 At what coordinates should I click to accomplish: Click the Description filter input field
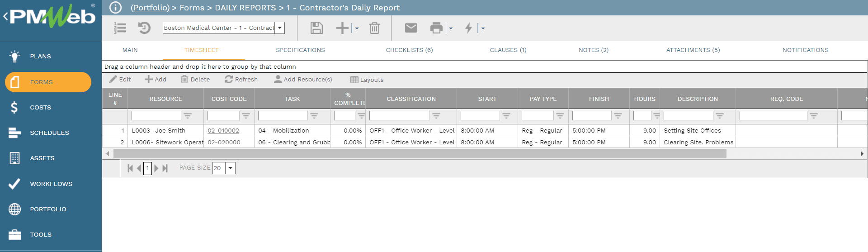click(x=689, y=116)
